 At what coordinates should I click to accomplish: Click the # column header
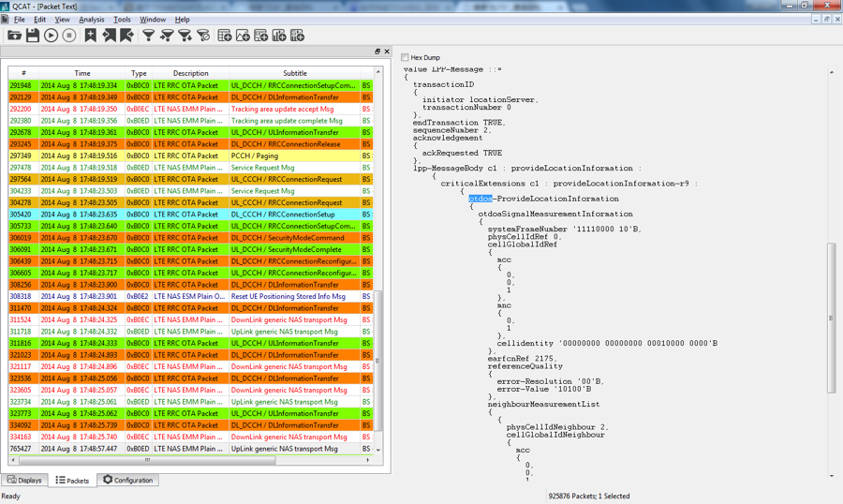(23, 73)
